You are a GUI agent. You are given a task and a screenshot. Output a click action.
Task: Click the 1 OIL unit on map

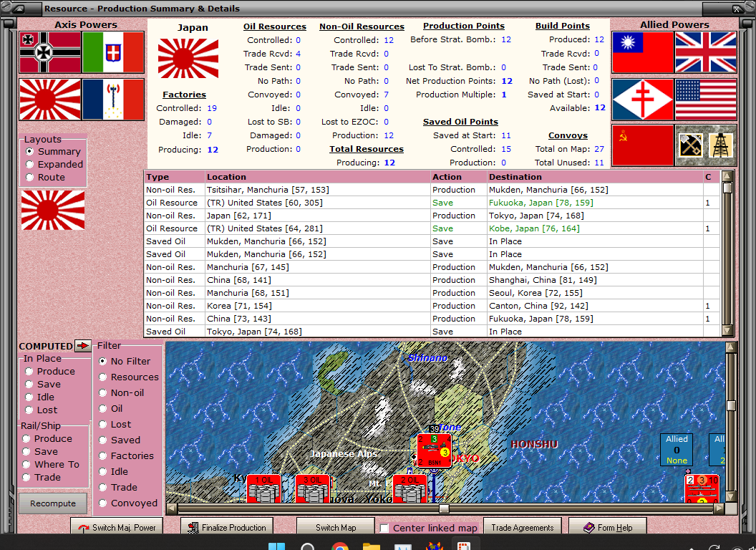click(x=263, y=488)
